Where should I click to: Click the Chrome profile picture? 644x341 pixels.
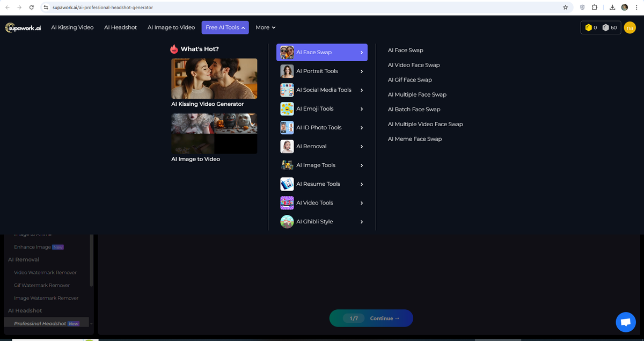tap(625, 8)
